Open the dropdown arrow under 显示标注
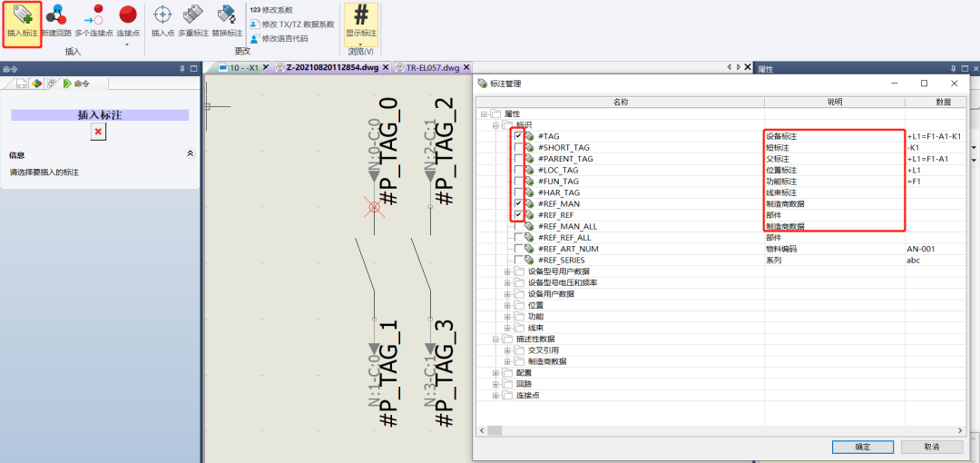The width and height of the screenshot is (980, 463). pyautogui.click(x=361, y=44)
